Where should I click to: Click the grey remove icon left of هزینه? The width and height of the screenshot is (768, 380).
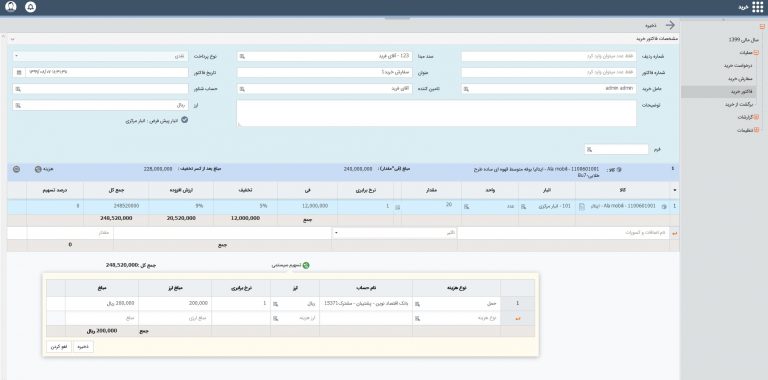[16, 169]
